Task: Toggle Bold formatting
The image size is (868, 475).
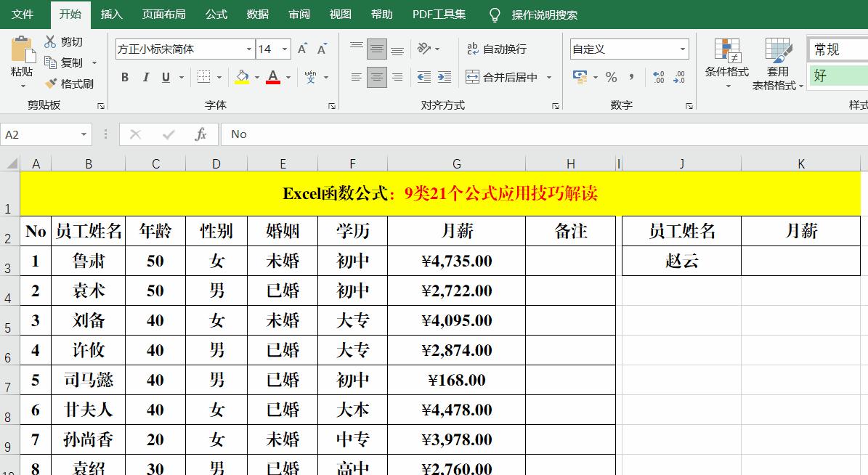Action: tap(125, 77)
